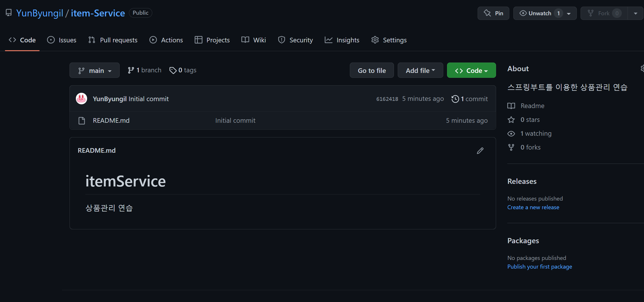Click the 5 minutes ago commit timestamp in header
The image size is (644, 302).
click(x=423, y=99)
